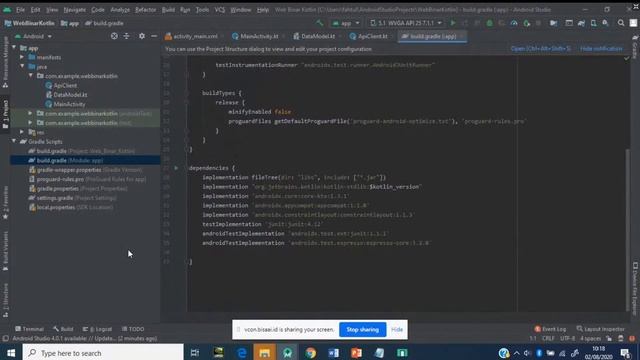Open the Logcat tool window
Image resolution: width=640 pixels, height=360 pixels.
tap(98, 329)
